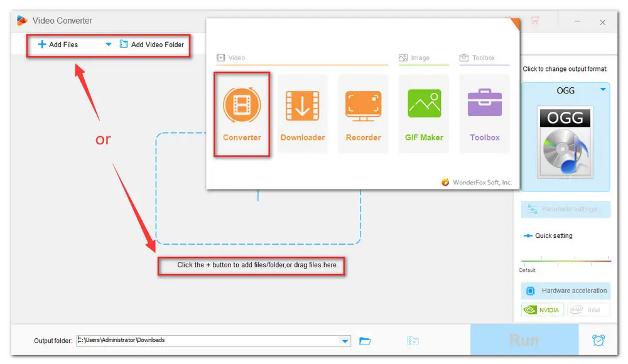Viewport: 628px width, 364px height.
Task: Click the merge videos icon
Action: click(x=413, y=341)
